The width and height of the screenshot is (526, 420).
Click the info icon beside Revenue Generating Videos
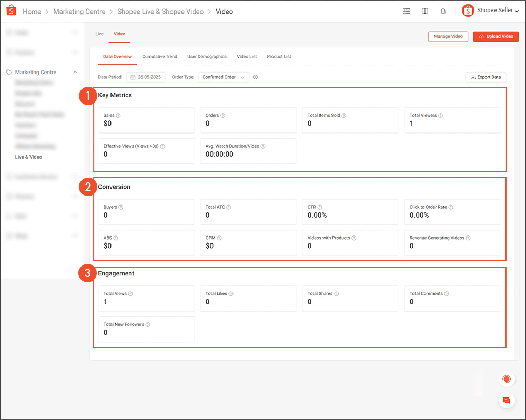pos(468,238)
